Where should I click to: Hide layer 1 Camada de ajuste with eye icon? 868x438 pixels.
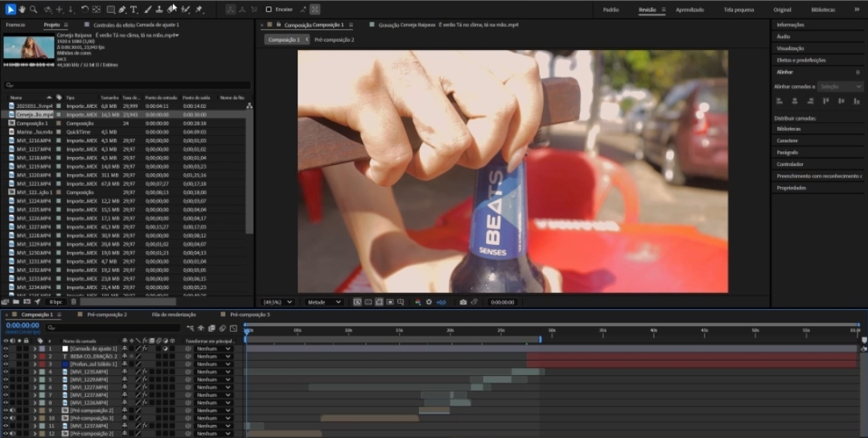click(6, 349)
